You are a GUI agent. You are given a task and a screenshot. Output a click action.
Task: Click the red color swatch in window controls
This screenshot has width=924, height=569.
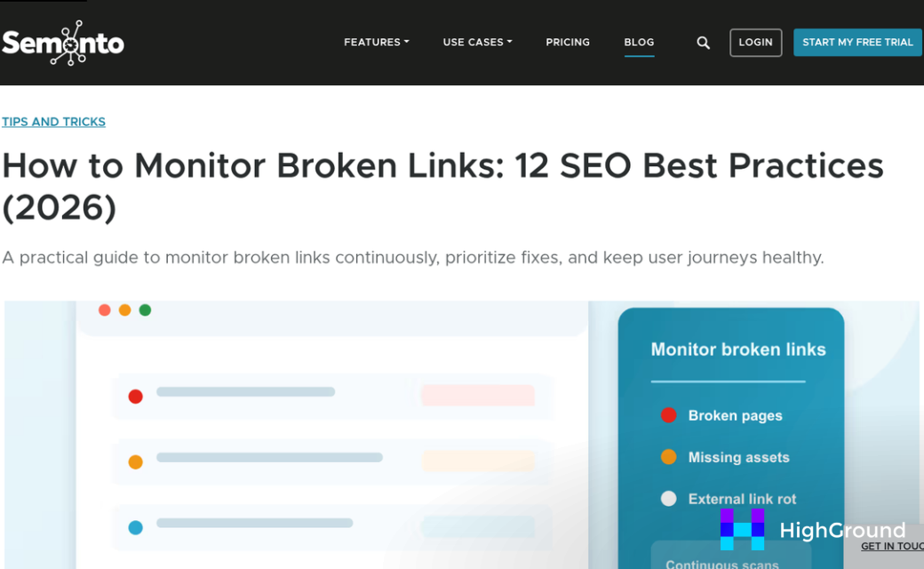(104, 310)
